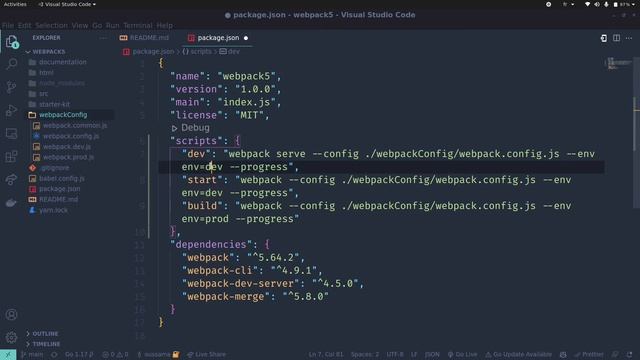Image resolution: width=640 pixels, height=360 pixels.
Task: Open the Source Control view
Action: (x=11, y=87)
